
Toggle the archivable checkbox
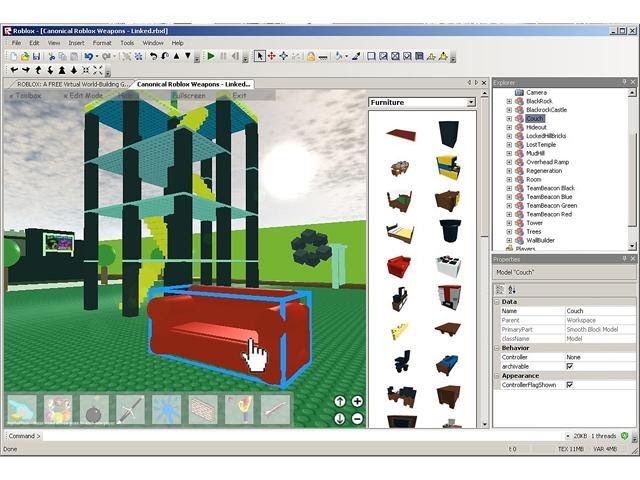(x=570, y=367)
